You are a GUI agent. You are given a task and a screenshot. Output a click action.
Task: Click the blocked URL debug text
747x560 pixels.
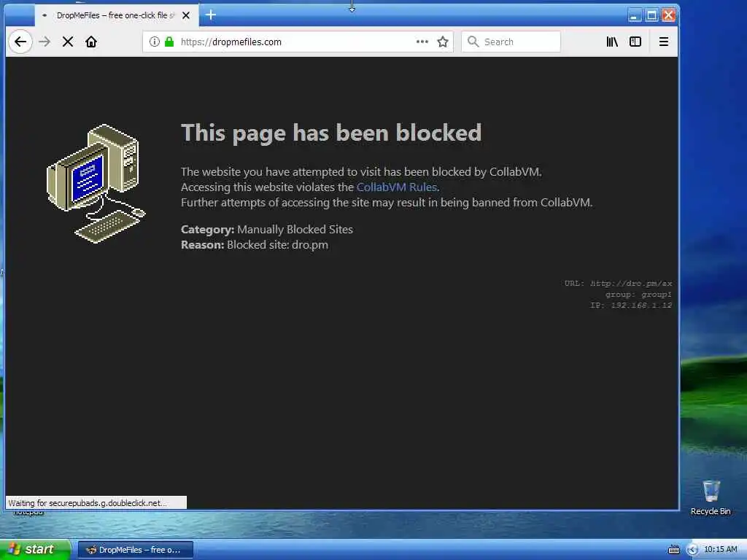click(x=618, y=284)
